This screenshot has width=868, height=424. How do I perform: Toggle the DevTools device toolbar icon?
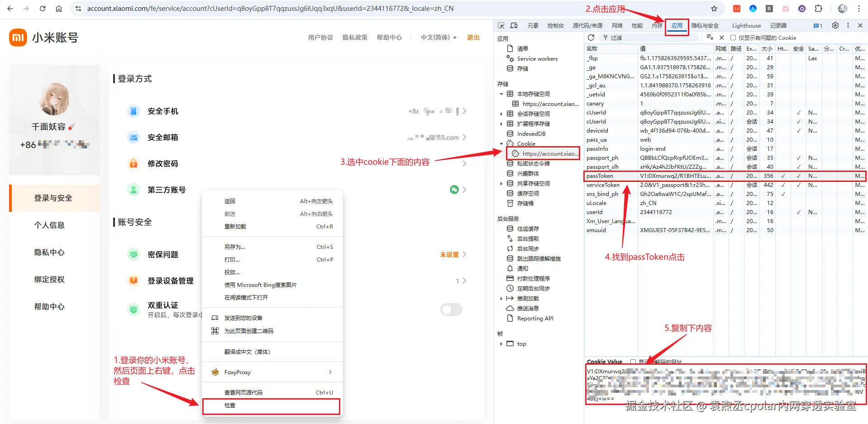click(x=514, y=26)
